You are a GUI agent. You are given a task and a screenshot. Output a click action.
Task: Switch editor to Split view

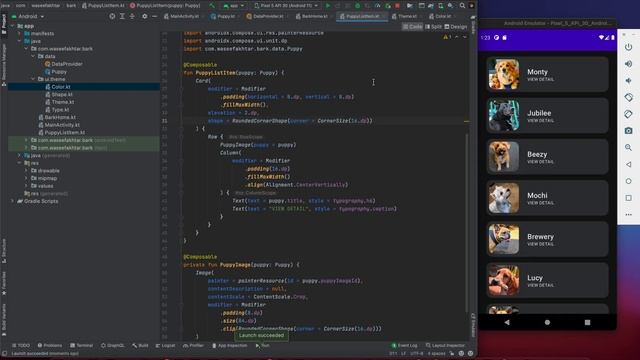(433, 27)
